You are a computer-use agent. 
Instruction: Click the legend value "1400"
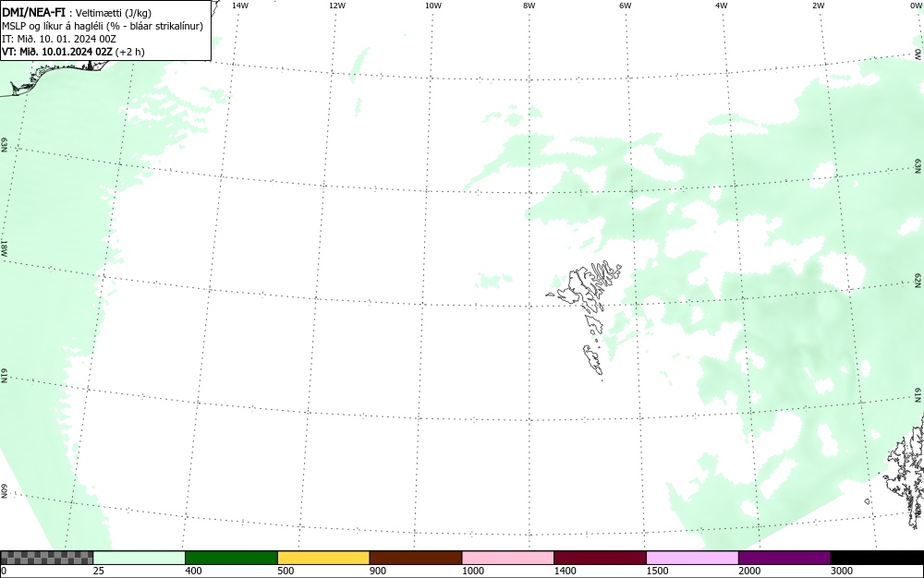point(565,571)
